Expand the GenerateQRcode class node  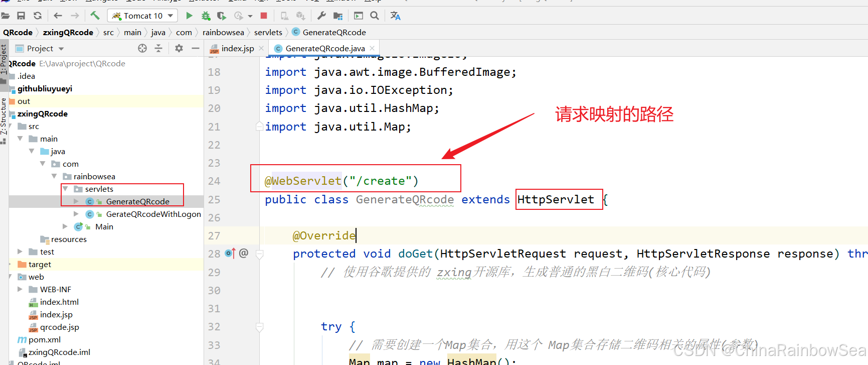(x=76, y=201)
